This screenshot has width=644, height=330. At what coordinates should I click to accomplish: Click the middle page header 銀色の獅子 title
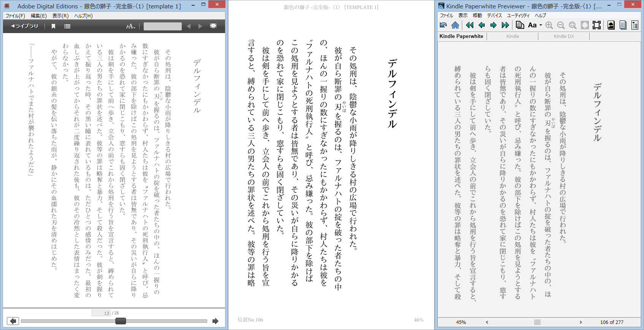331,7
